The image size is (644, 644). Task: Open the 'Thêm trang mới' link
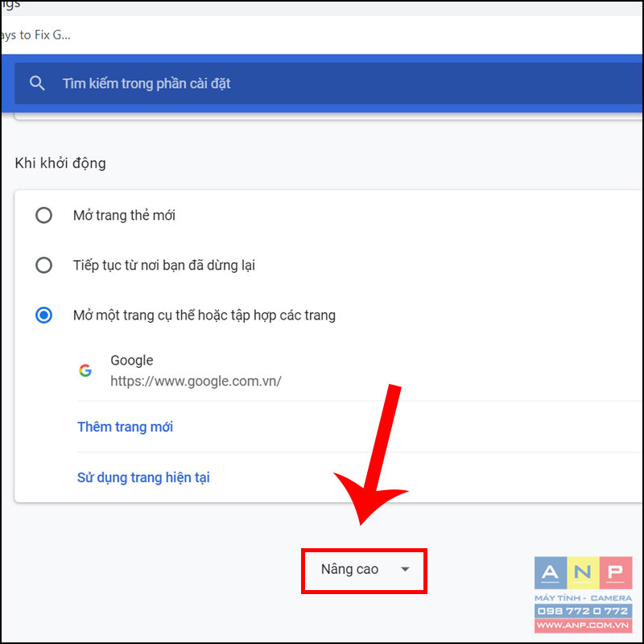(x=126, y=427)
